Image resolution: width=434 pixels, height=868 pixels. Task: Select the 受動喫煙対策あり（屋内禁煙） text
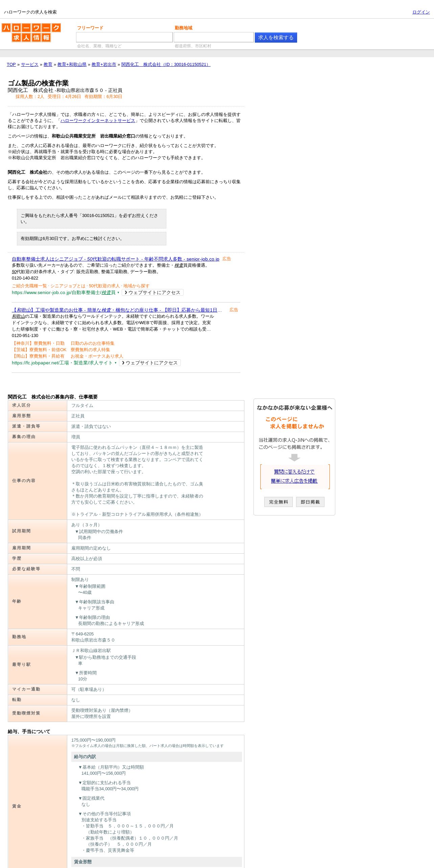coord(102,710)
